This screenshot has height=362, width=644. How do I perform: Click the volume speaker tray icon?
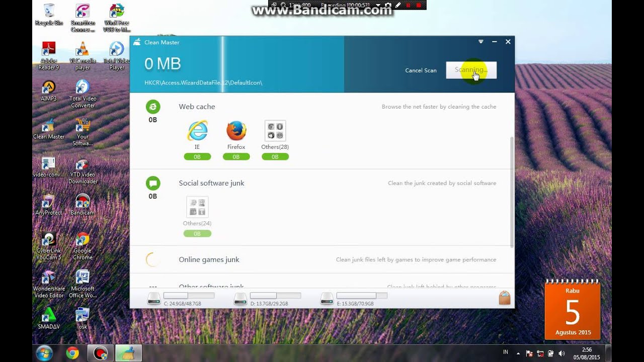pyautogui.click(x=561, y=353)
